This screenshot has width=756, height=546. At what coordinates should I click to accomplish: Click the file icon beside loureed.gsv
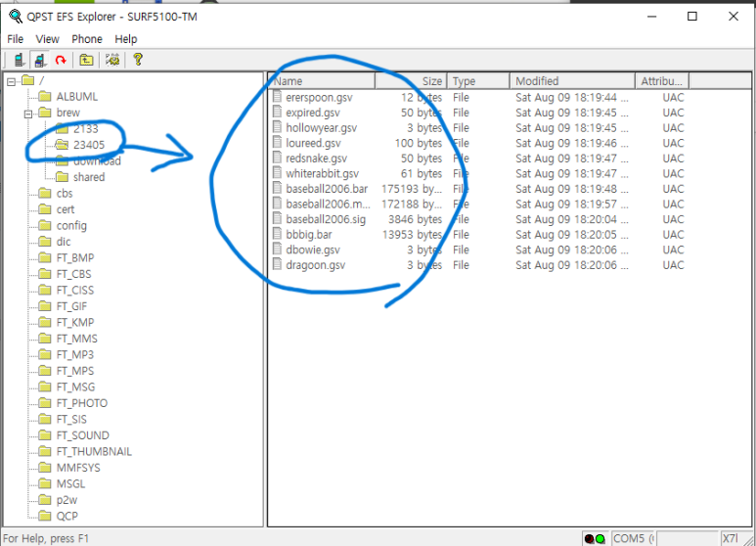coord(277,142)
